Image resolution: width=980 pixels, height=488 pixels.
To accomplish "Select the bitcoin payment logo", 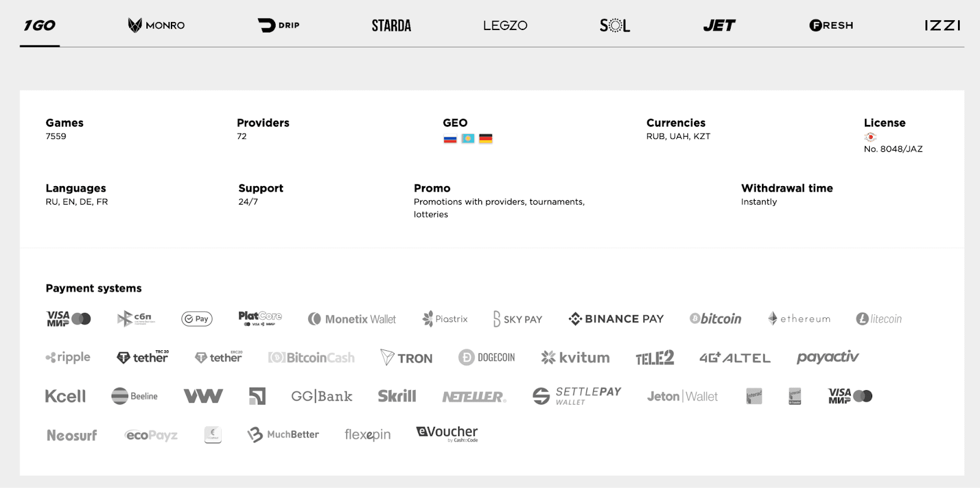I will click(715, 319).
